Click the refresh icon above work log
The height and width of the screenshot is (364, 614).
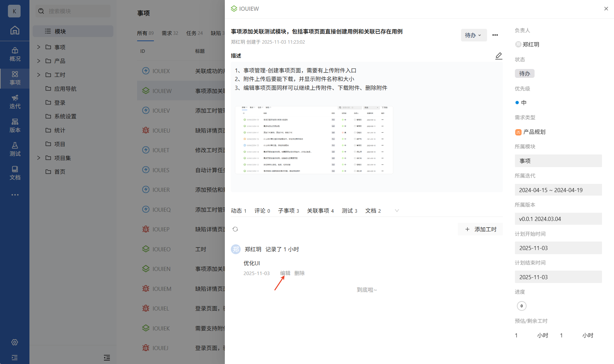coord(235,229)
